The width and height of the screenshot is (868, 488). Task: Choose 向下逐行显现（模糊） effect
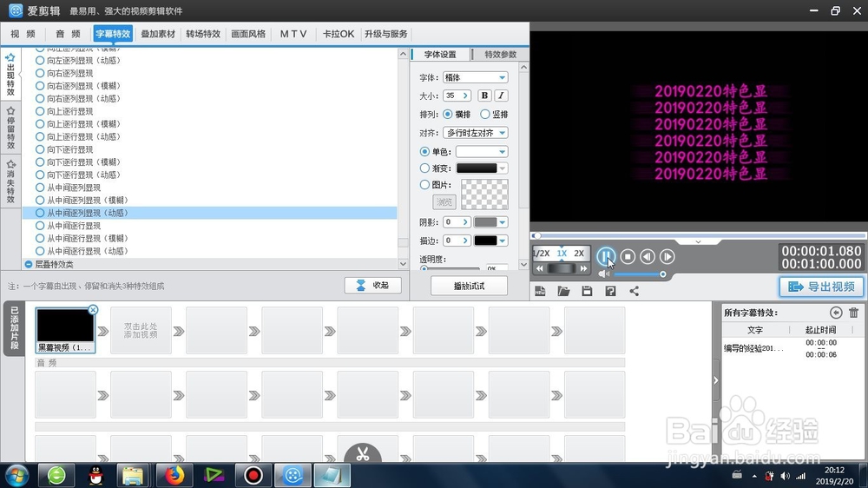click(40, 162)
